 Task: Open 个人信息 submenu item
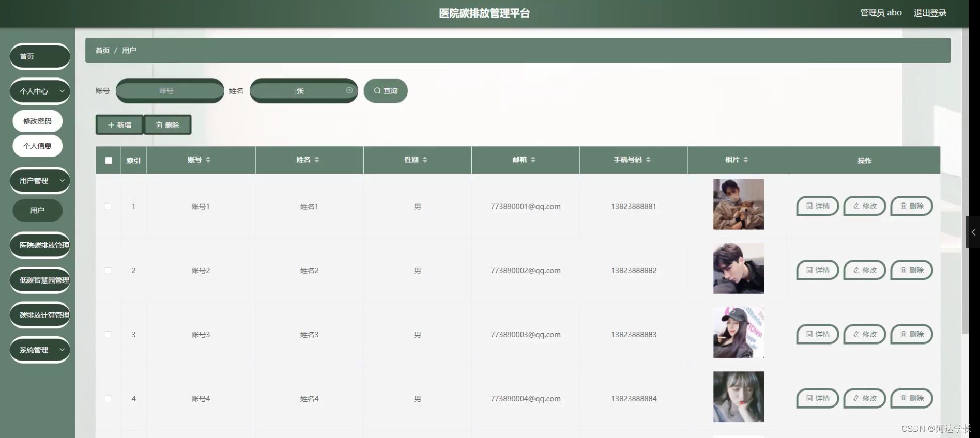click(x=37, y=146)
